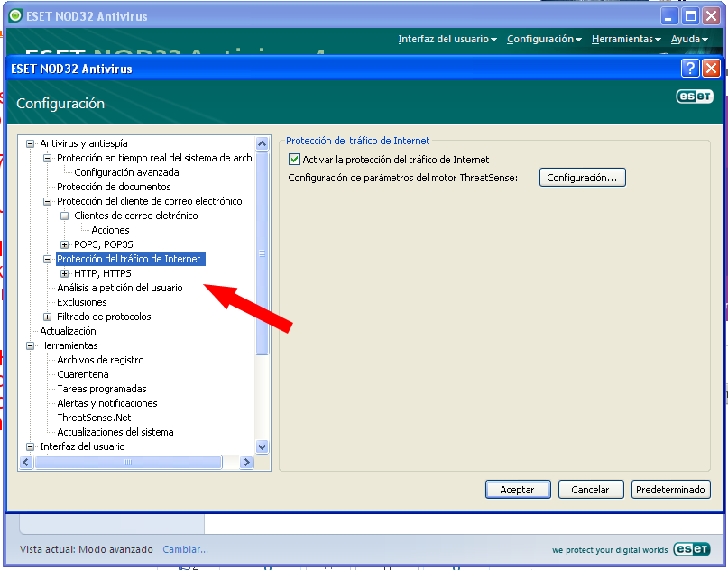Click tree scroll down arrow

(262, 447)
